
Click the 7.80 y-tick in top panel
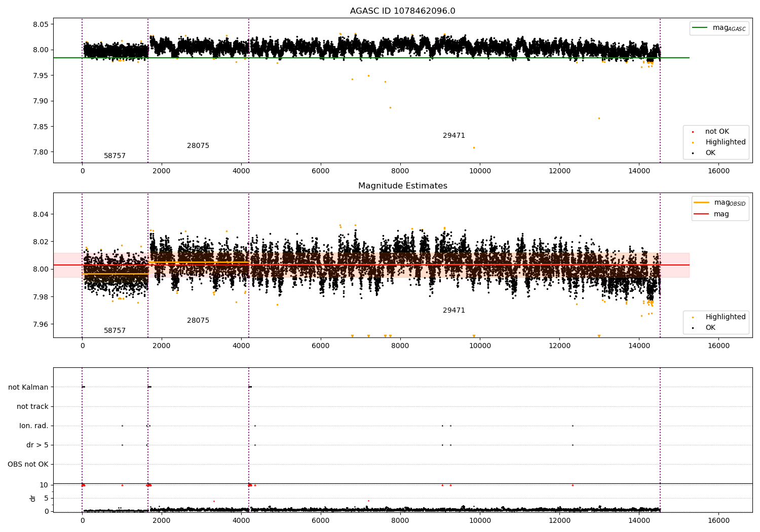41,153
